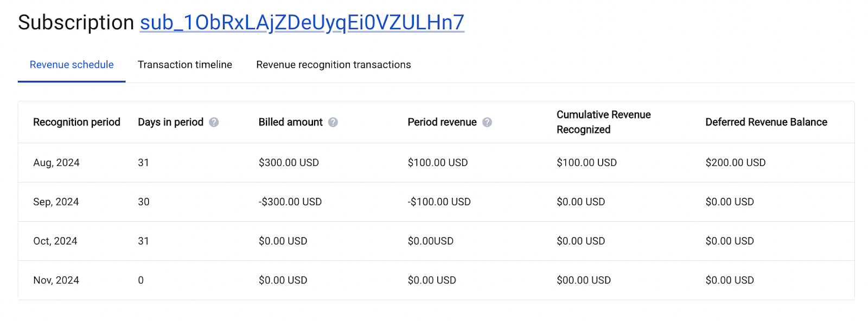868x322 pixels.
Task: Select the Nov, 2024 recognition period
Action: click(x=56, y=280)
